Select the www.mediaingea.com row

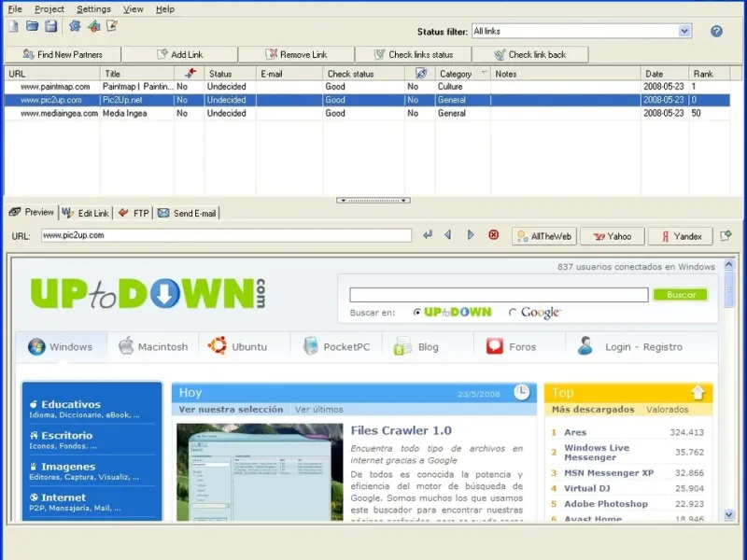367,113
